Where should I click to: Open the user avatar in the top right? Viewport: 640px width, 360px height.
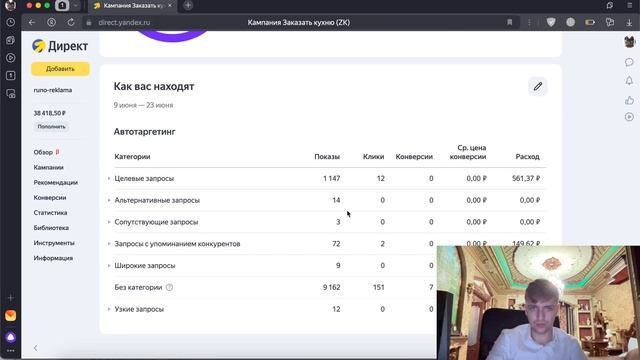pyautogui.click(x=629, y=42)
